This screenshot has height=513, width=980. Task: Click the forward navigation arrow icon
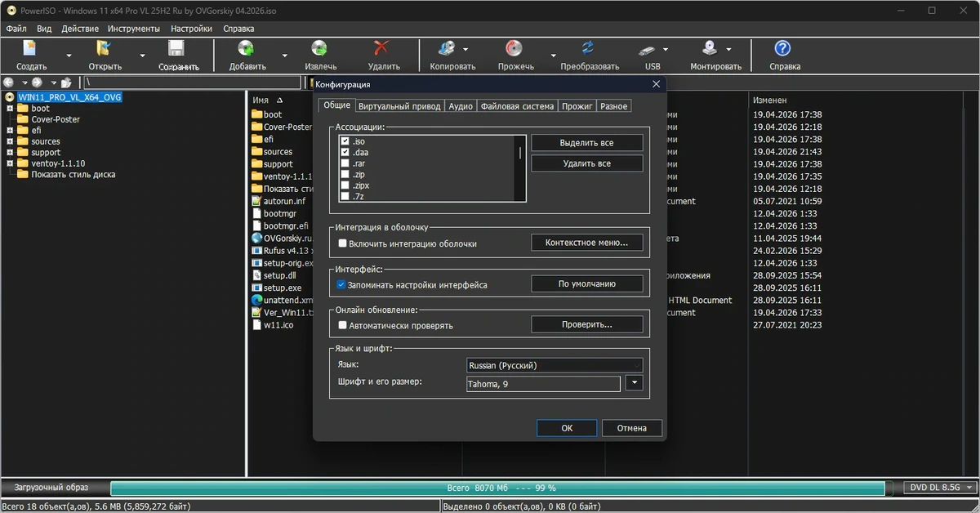pyautogui.click(x=38, y=83)
